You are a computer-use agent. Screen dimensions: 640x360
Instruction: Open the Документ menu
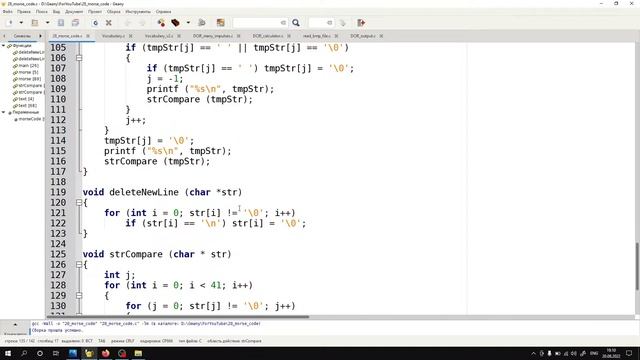(x=74, y=12)
